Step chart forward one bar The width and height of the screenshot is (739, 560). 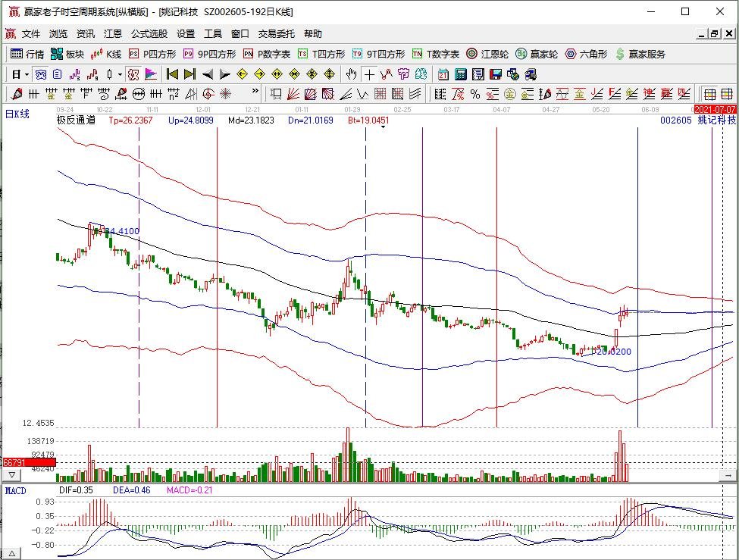(x=225, y=74)
